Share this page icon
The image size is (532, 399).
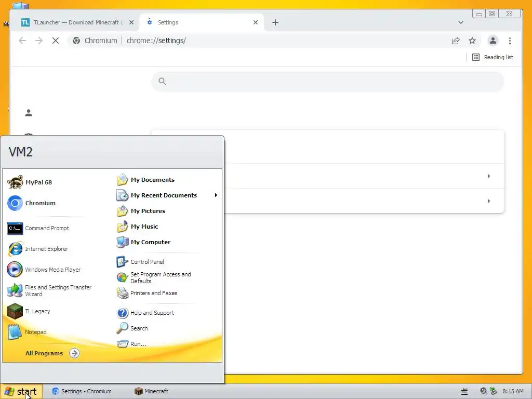tap(456, 41)
